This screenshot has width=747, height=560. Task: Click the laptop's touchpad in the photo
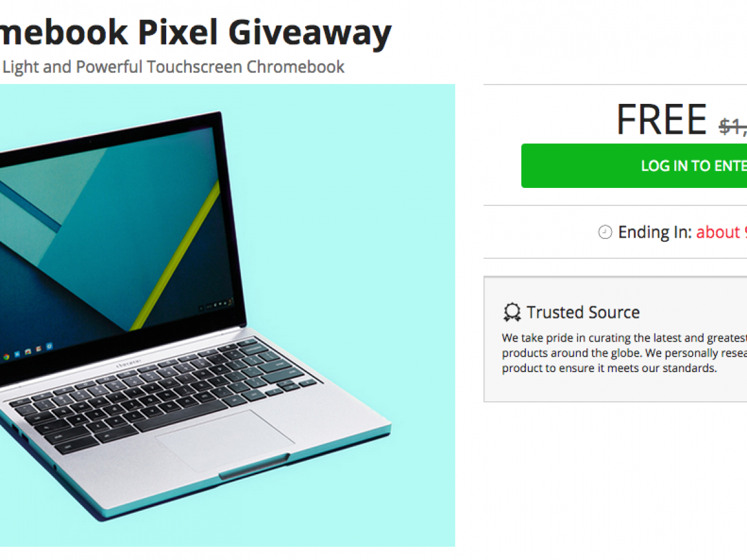[225, 440]
